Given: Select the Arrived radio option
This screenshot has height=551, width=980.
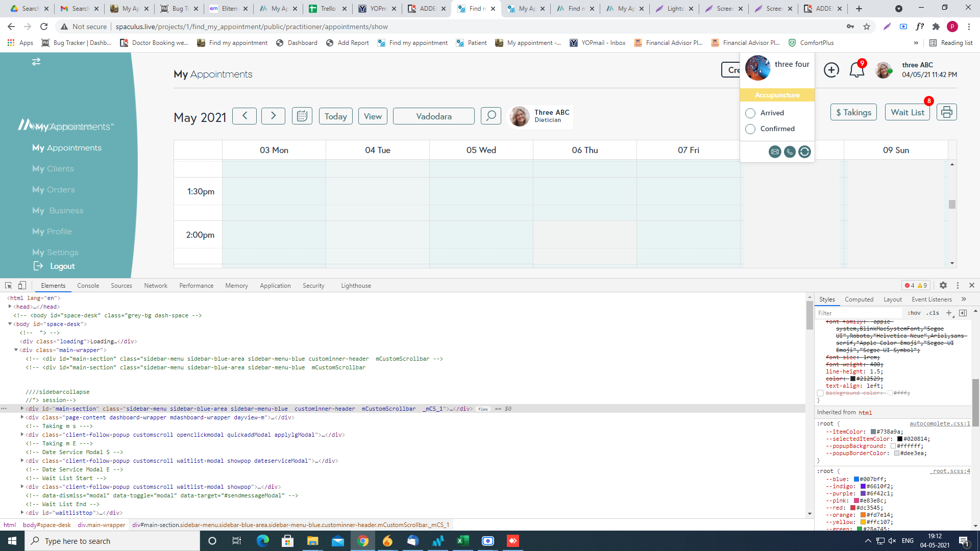Looking at the screenshot, I should pyautogui.click(x=750, y=113).
